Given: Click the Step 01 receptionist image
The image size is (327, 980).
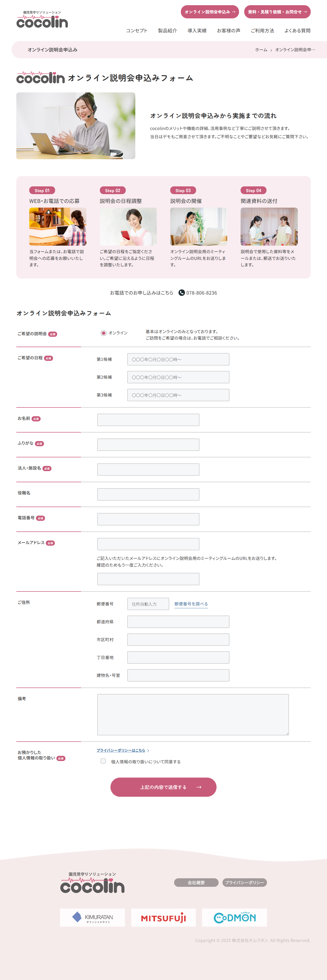Looking at the screenshot, I should coord(58,226).
